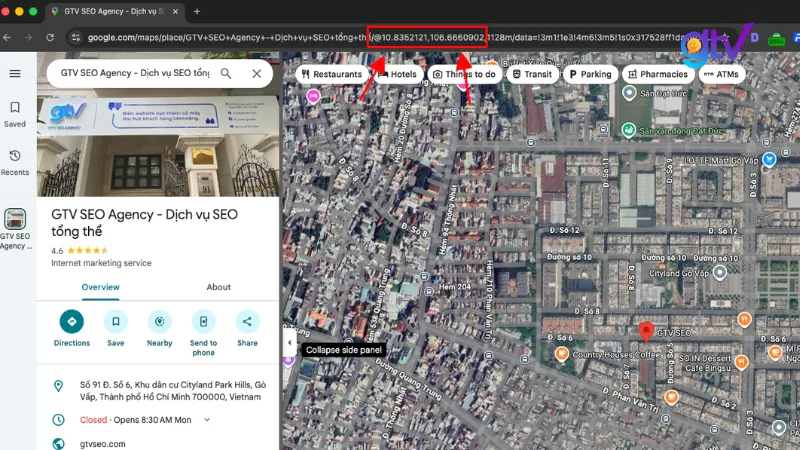Image resolution: width=800 pixels, height=450 pixels.
Task: Reload the page
Action: pyautogui.click(x=50, y=37)
